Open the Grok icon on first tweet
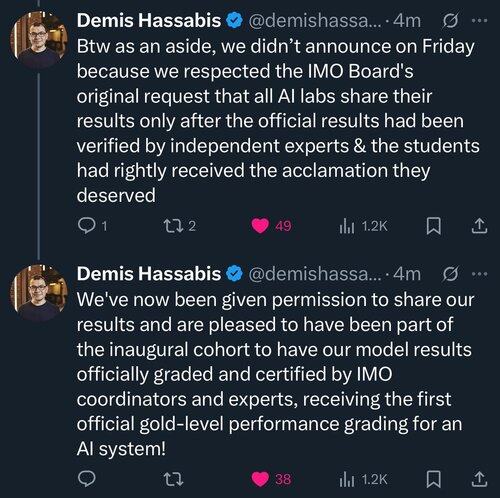 tap(451, 21)
